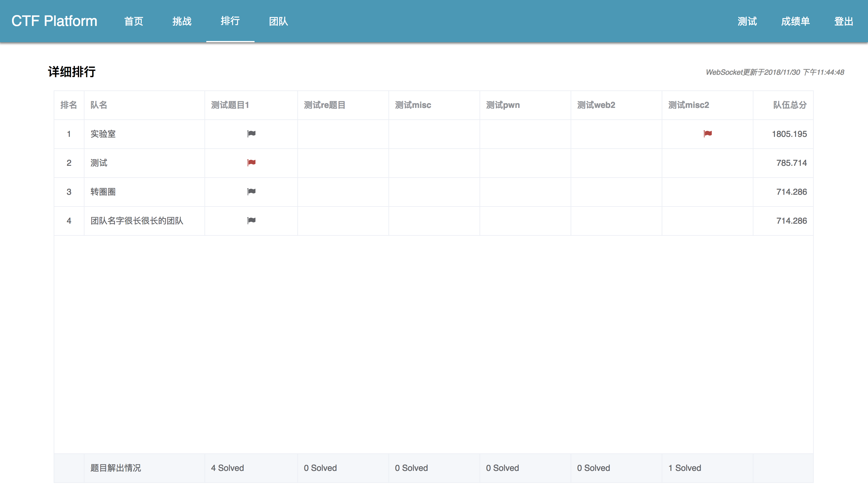868x495 pixels.
Task: Click red first-blood flag in 测试 row
Action: (251, 162)
